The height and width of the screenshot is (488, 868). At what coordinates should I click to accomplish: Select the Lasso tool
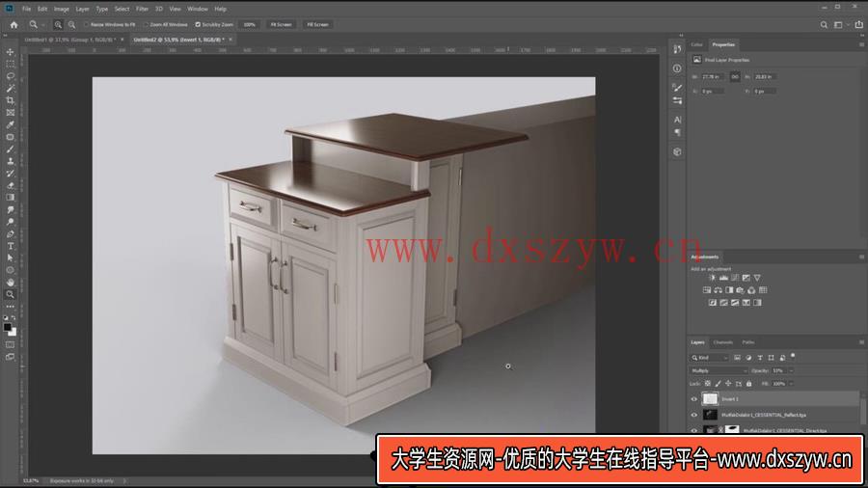10,76
